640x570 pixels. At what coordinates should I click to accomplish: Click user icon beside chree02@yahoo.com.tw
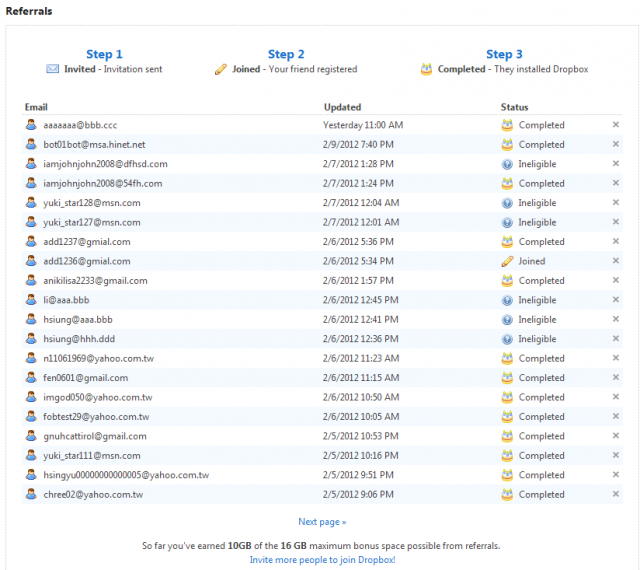(31, 494)
